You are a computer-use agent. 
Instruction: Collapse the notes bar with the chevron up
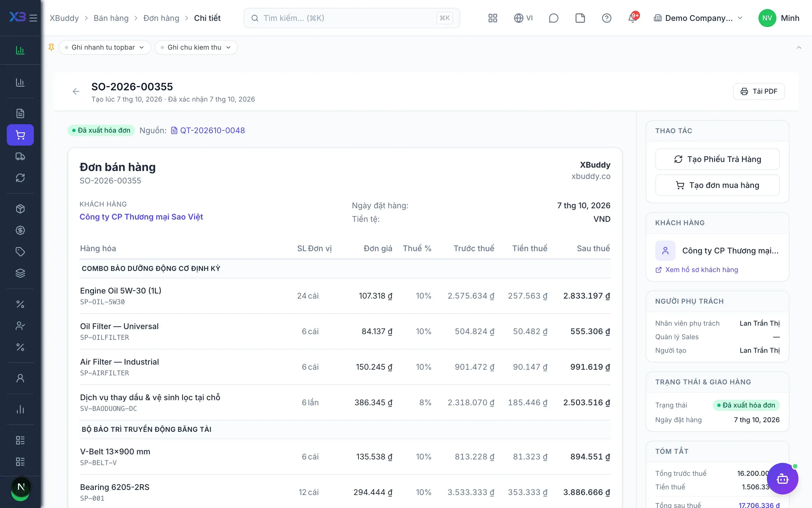(x=799, y=47)
